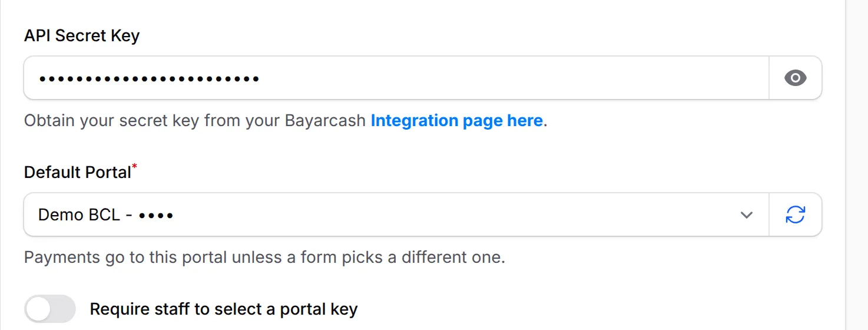Click the knob of the portal key switch
The height and width of the screenshot is (330, 868).
pos(38,309)
